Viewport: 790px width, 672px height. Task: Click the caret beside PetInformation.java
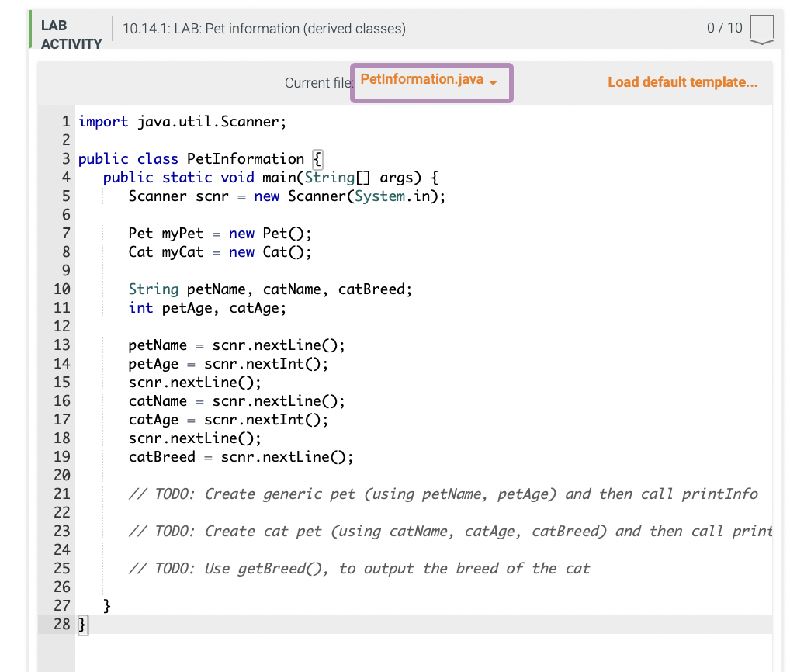click(x=494, y=83)
